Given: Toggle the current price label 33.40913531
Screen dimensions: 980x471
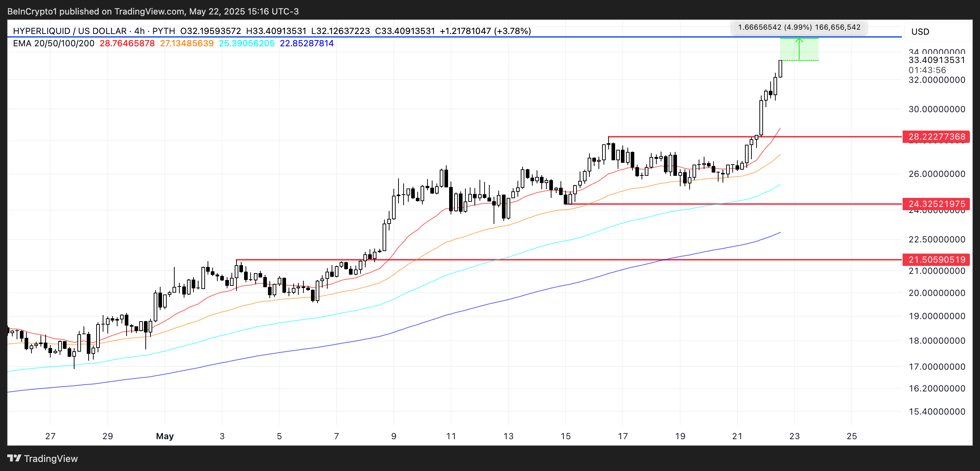Looking at the screenshot, I should pos(936,60).
